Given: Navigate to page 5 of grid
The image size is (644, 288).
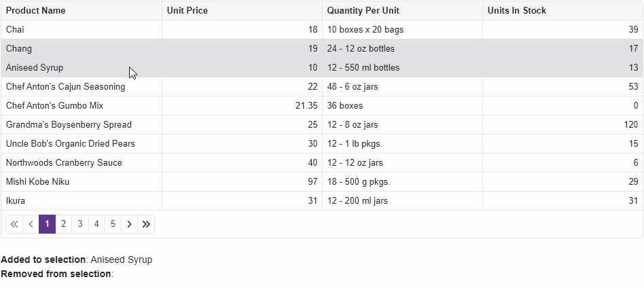Looking at the screenshot, I should 113,224.
